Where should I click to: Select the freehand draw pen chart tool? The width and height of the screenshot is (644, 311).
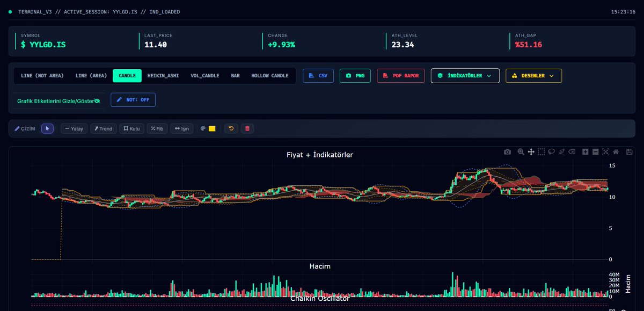[x=561, y=152]
